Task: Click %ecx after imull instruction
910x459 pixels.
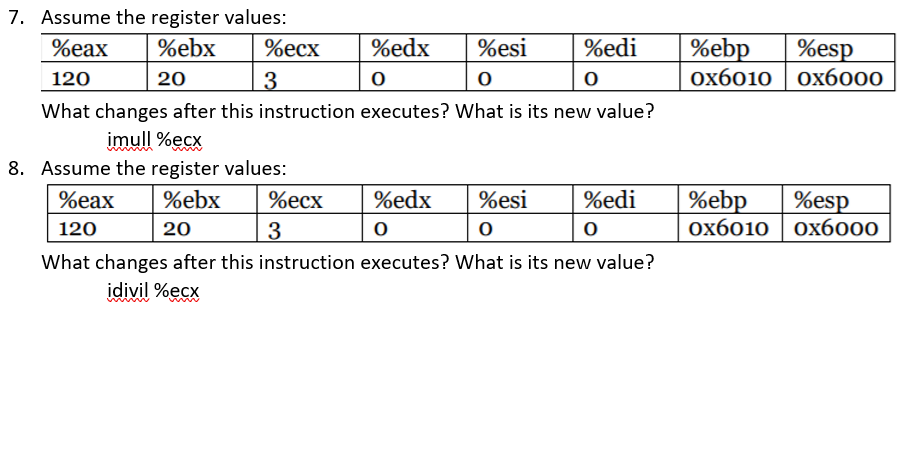Action: click(179, 140)
